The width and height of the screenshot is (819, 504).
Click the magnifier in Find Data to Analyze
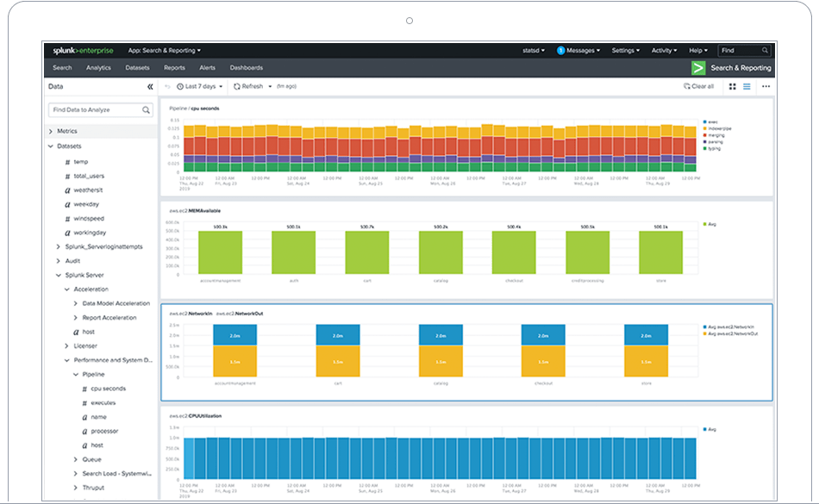pos(147,109)
